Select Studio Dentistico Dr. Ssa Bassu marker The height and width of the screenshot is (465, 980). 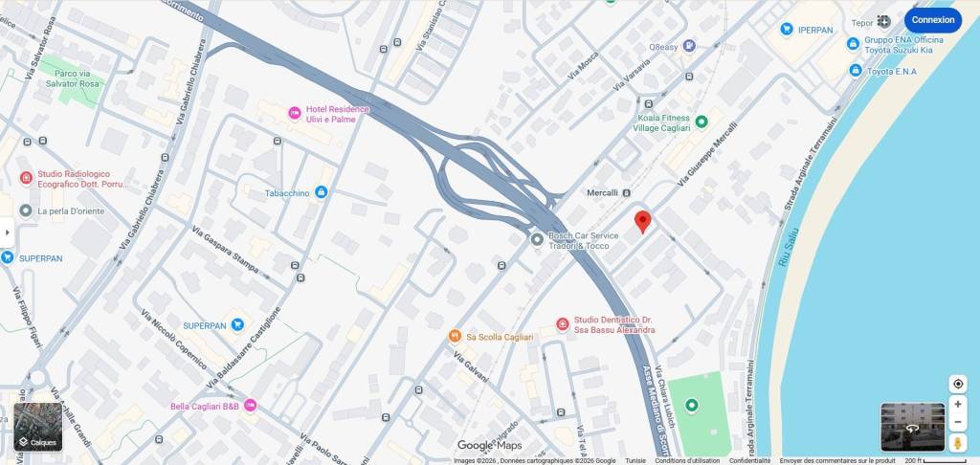point(563,324)
